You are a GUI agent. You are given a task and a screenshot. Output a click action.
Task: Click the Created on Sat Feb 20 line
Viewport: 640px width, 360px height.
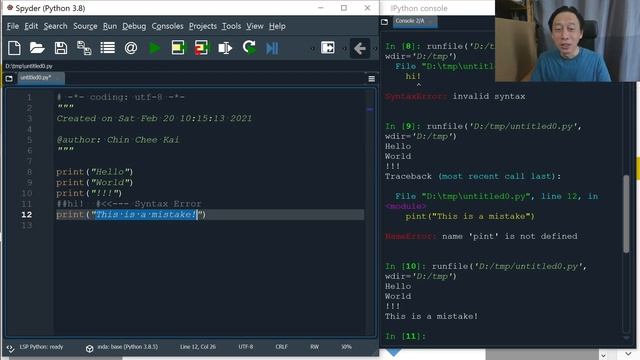pos(154,118)
